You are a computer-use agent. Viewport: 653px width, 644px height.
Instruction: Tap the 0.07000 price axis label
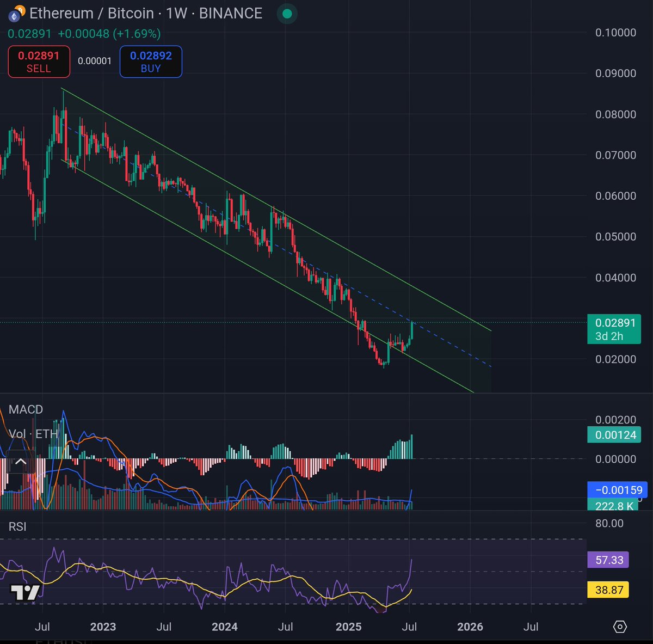(615, 155)
